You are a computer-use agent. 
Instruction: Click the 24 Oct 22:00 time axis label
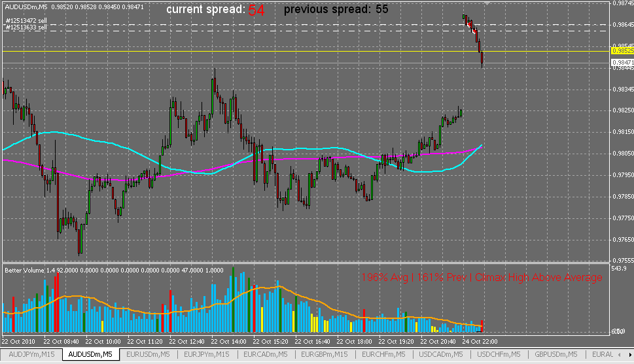click(480, 341)
